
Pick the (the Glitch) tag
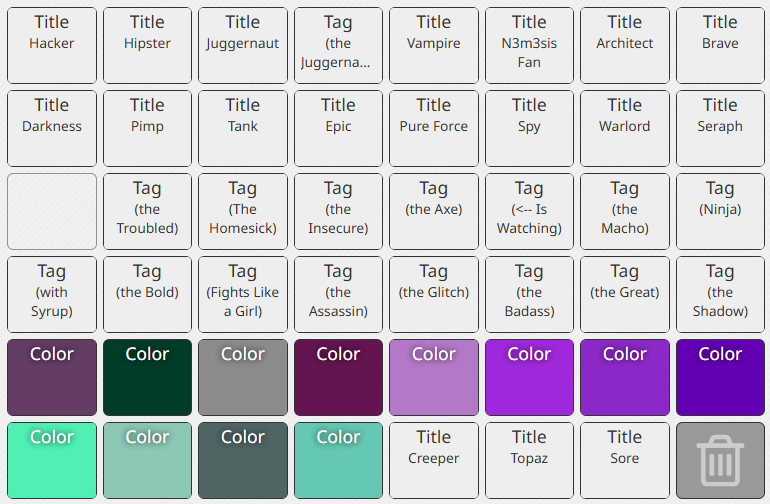434,295
